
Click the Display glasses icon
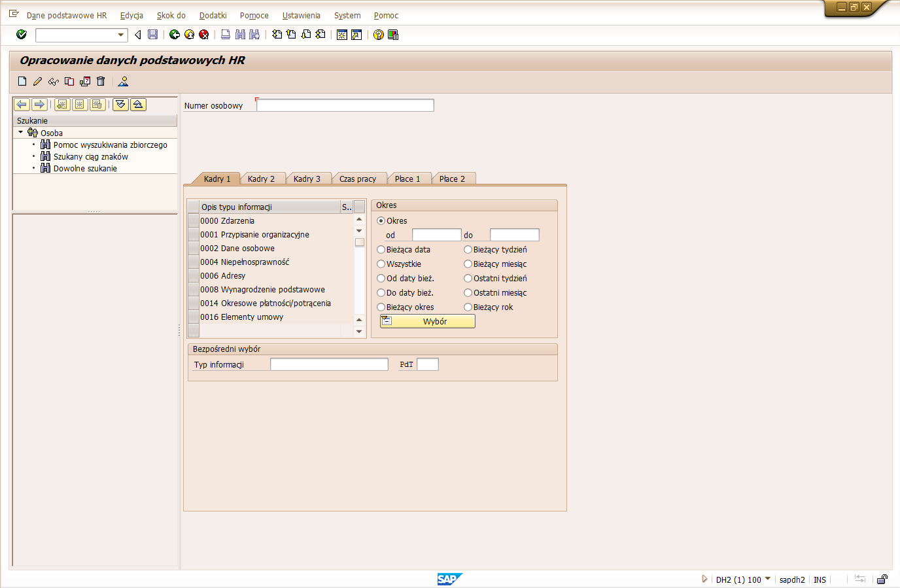coord(54,82)
